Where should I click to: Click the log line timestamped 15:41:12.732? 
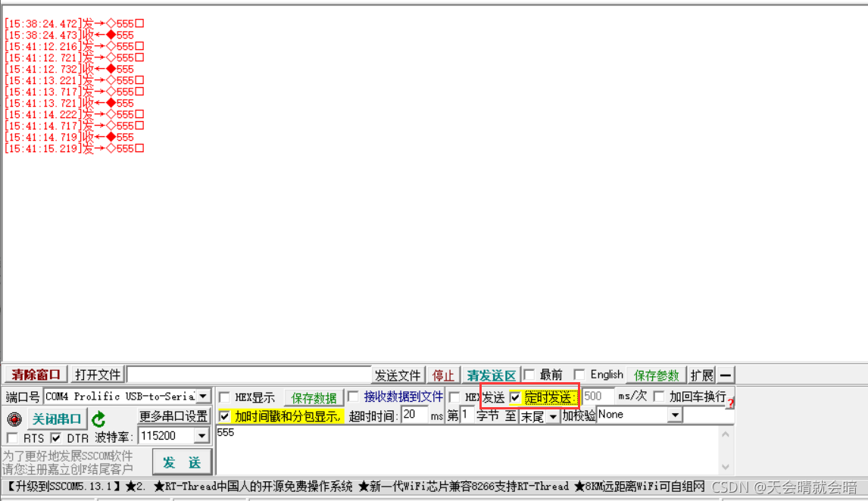pos(69,69)
